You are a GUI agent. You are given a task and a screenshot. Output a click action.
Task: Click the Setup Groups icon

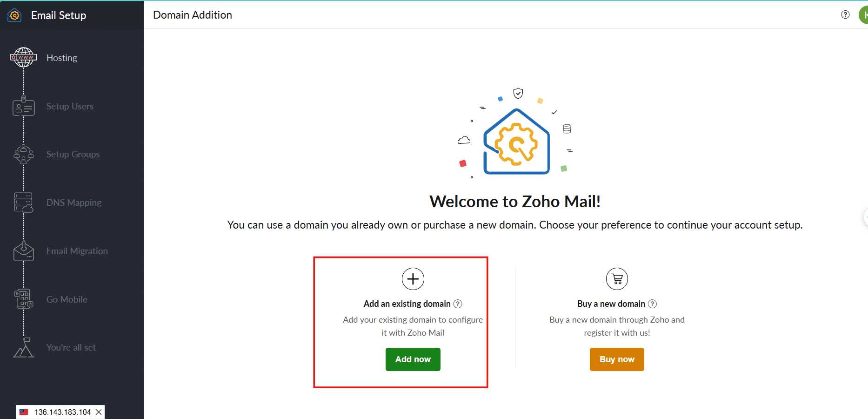[x=24, y=154]
